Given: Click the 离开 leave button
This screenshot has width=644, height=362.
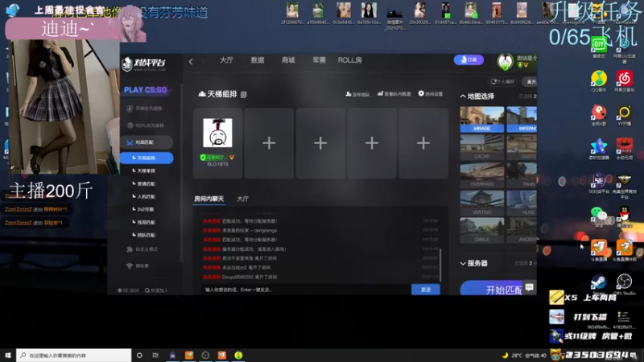Looking at the screenshot, I should (531, 82).
